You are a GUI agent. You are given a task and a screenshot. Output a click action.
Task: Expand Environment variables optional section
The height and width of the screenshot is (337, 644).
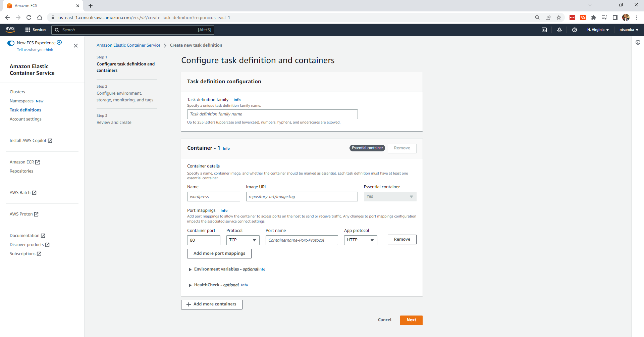227,269
